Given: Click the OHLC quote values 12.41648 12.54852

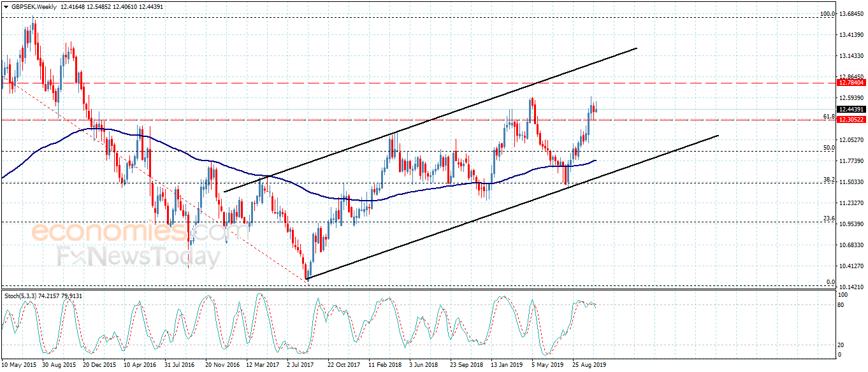Looking at the screenshot, I should coord(87,6).
